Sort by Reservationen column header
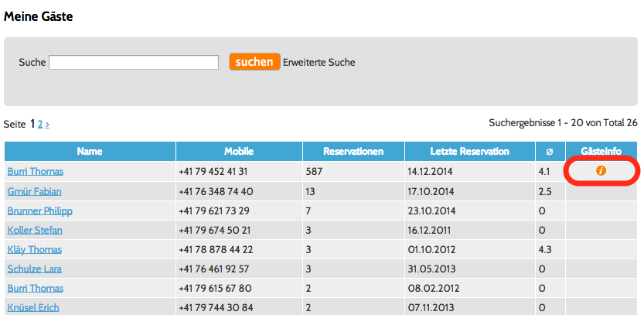Viewport: 644px width, 315px height. point(353,151)
